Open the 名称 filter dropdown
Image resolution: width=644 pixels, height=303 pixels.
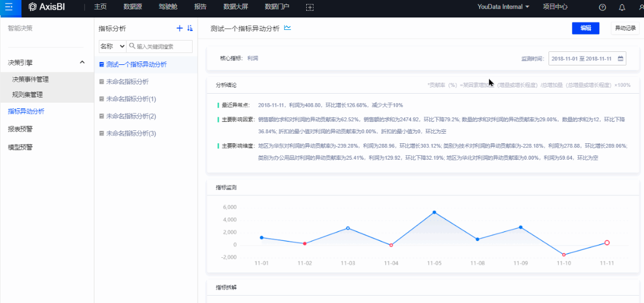point(112,46)
